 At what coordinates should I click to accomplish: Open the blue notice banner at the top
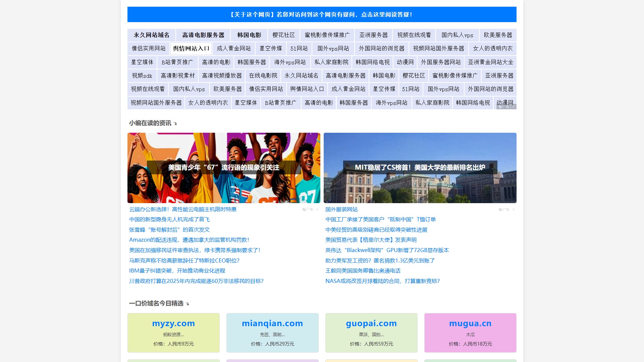(x=322, y=15)
